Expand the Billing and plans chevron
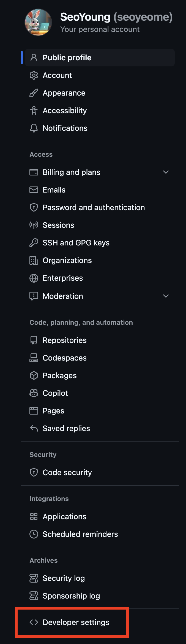186x644 pixels. [166, 172]
